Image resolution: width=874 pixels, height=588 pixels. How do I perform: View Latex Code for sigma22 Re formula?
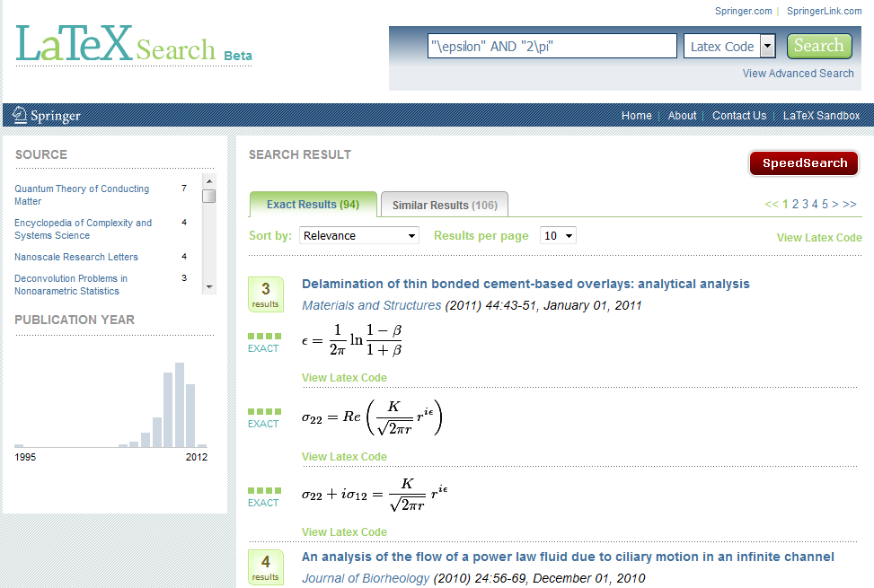344,457
